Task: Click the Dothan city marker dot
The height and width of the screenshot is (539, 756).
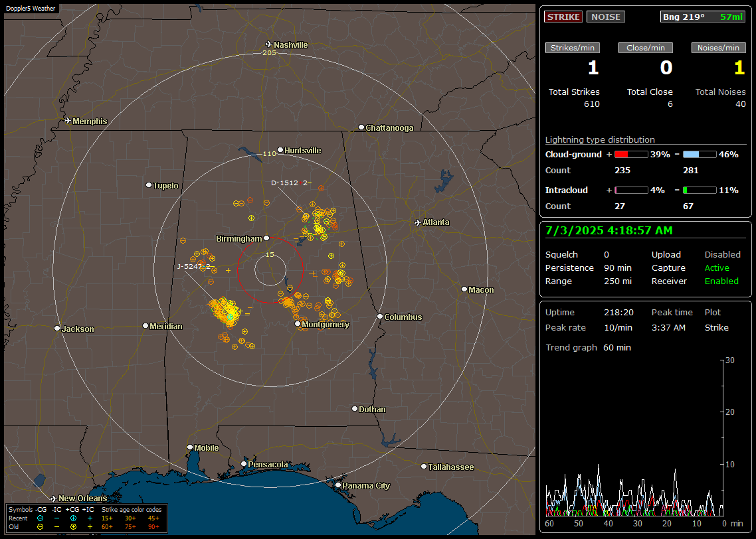Action: tap(354, 408)
